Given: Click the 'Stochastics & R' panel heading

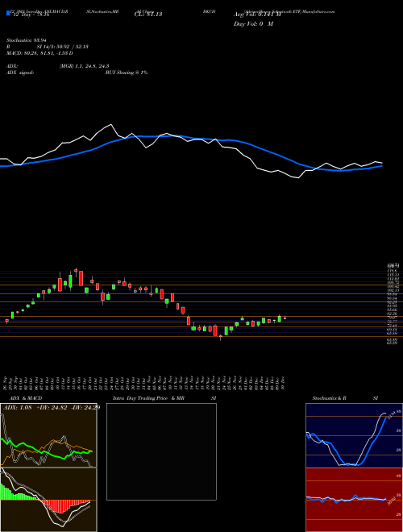Looking at the screenshot, I should tap(330, 398).
